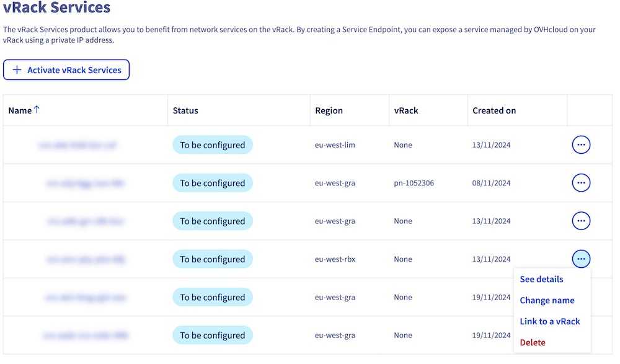The height and width of the screenshot is (364, 620).
Task: Click the Region column header
Action: coord(329,110)
